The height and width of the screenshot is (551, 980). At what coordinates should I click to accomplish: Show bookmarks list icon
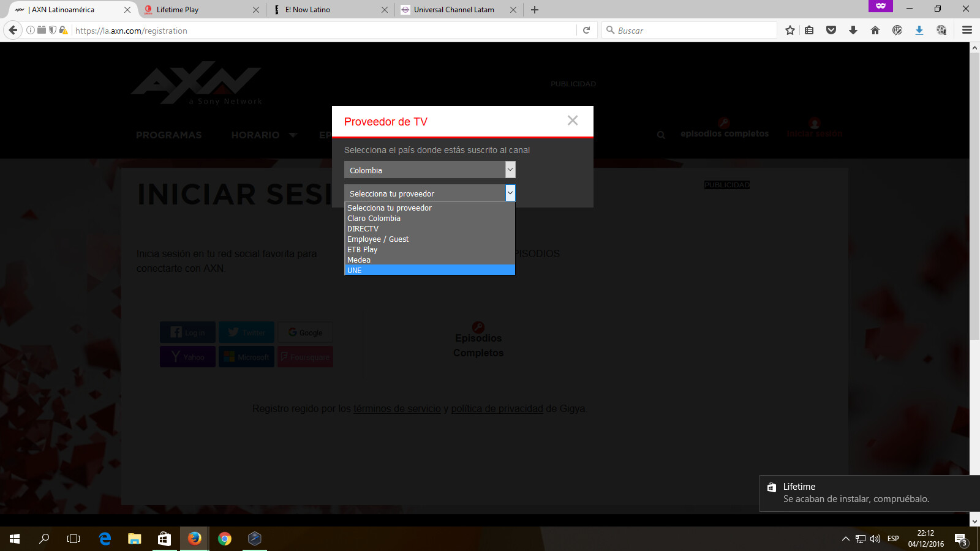click(809, 30)
